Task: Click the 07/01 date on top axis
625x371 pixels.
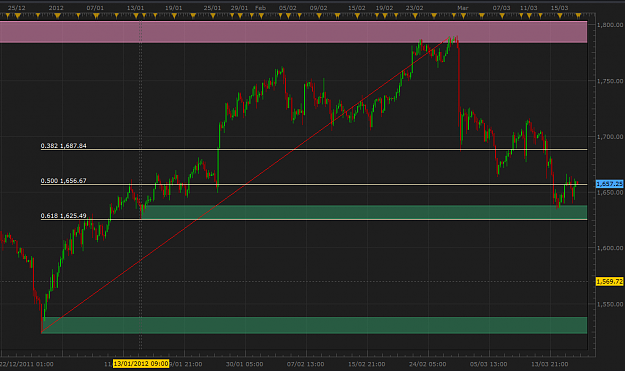Action: [x=95, y=8]
